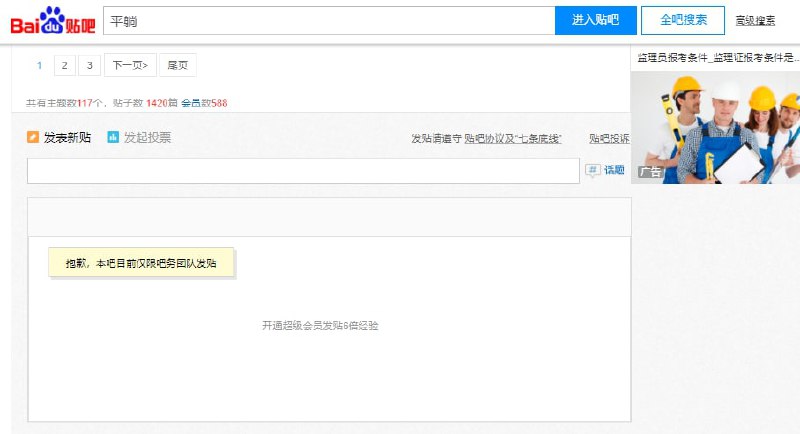Click the 抱歉,本吧目前仅限吧务团队发贴 notice
This screenshot has width=800, height=434.
click(141, 263)
